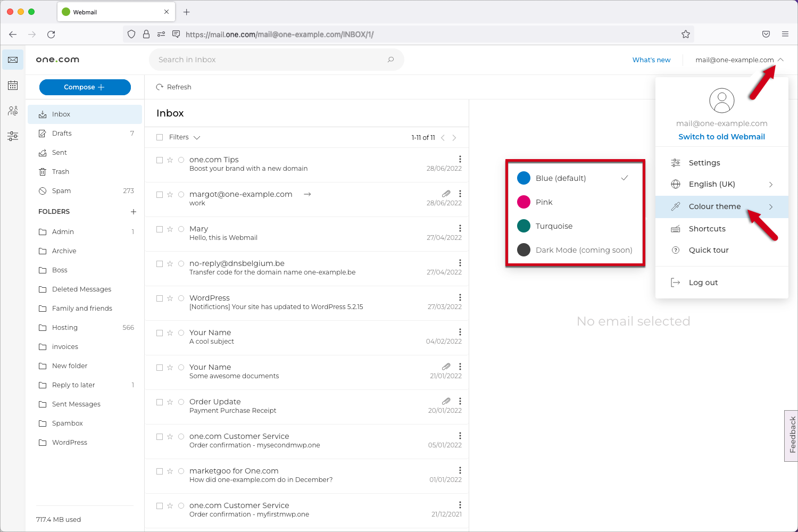
Task: Choose Log out in the account menu
Action: click(703, 282)
